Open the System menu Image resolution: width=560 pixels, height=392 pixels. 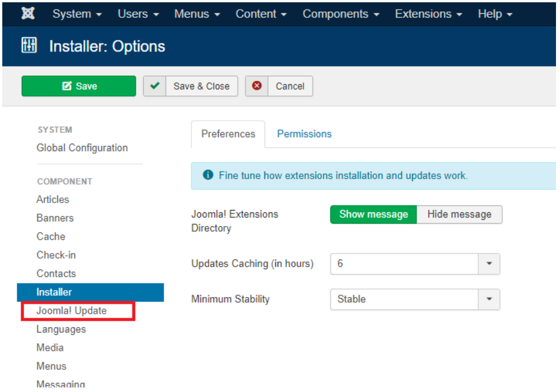pyautogui.click(x=77, y=14)
